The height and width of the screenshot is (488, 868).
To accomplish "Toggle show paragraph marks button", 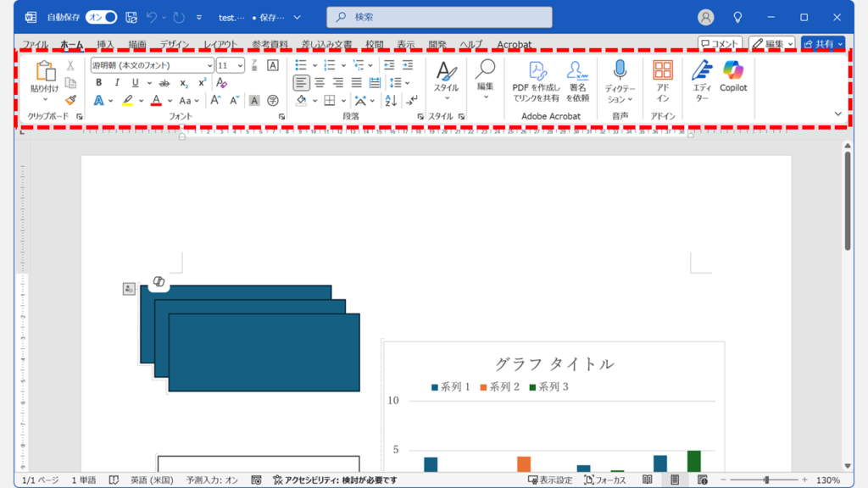I will coord(411,101).
